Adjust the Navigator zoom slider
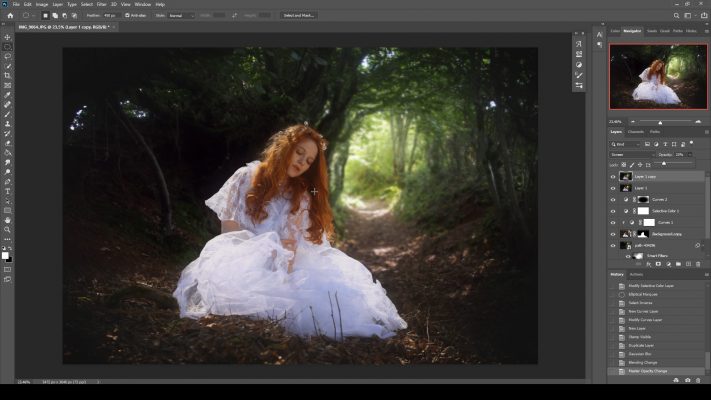 pos(659,121)
